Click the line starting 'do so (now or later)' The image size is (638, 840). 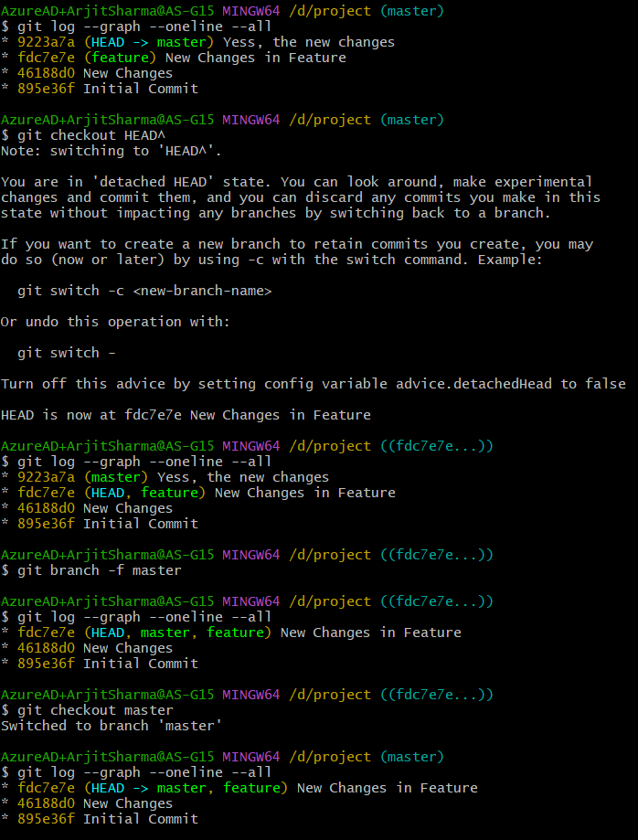coord(271,260)
